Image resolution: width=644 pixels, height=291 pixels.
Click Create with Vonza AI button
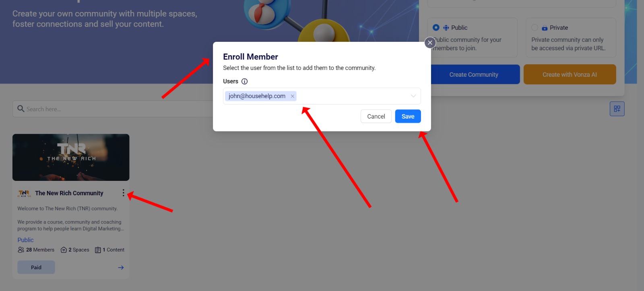click(570, 74)
